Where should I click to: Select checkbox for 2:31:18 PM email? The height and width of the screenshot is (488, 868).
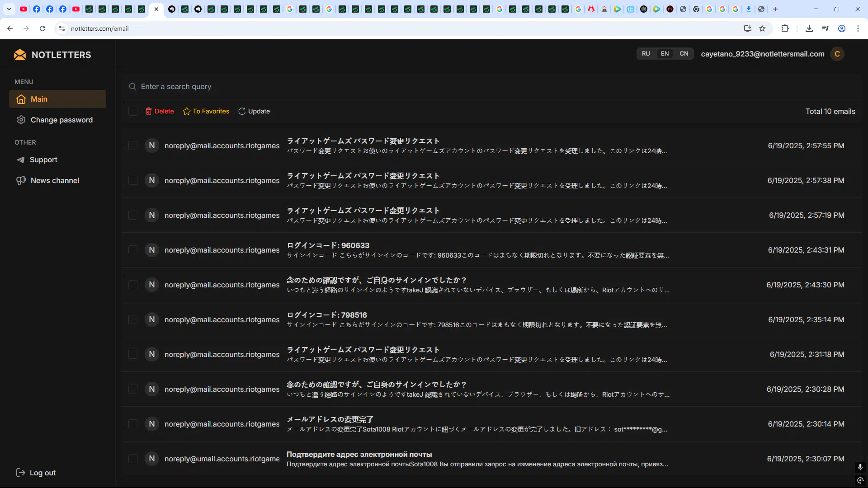[x=132, y=354]
